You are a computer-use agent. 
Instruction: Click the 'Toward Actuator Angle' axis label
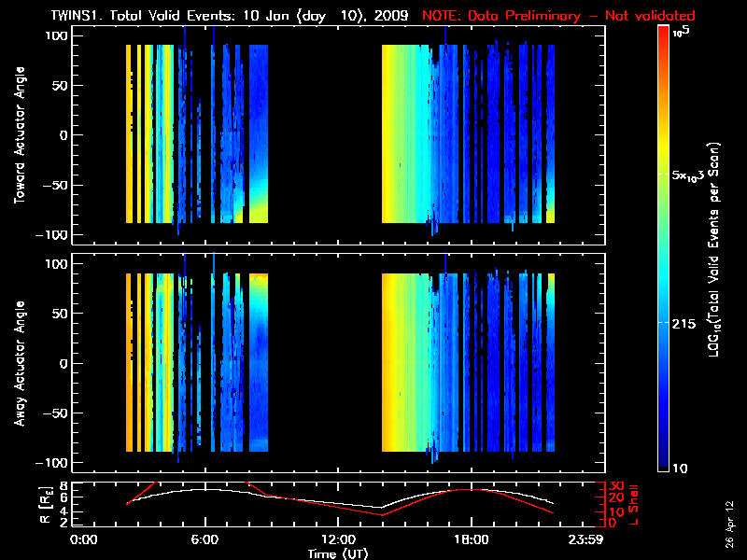pos(17,135)
